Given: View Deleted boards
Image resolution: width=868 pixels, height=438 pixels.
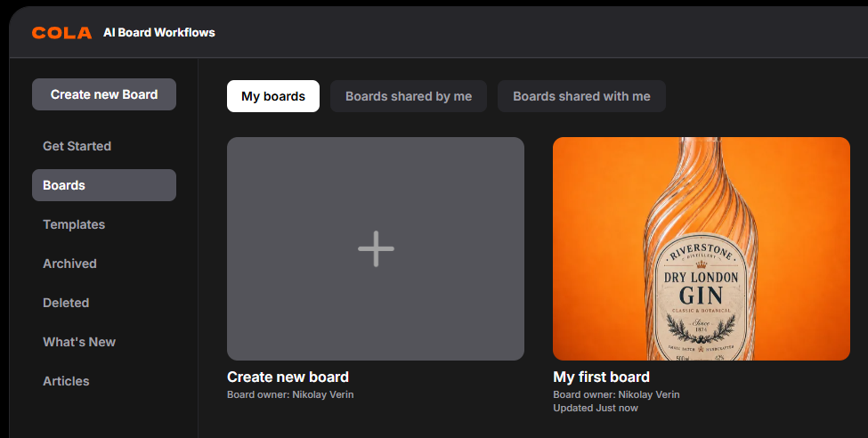Looking at the screenshot, I should pyautogui.click(x=66, y=303).
